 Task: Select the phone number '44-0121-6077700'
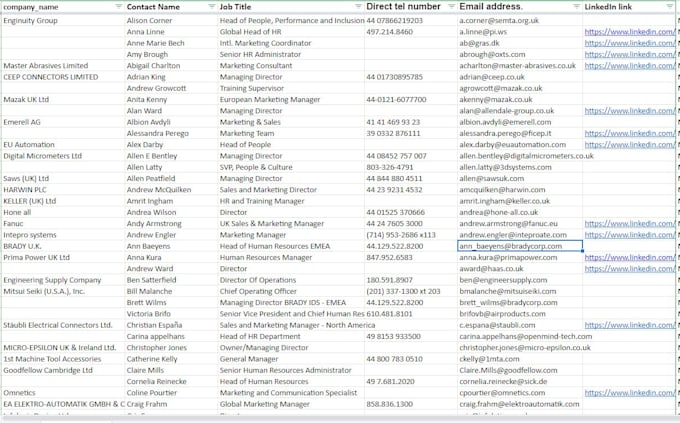tap(411, 99)
